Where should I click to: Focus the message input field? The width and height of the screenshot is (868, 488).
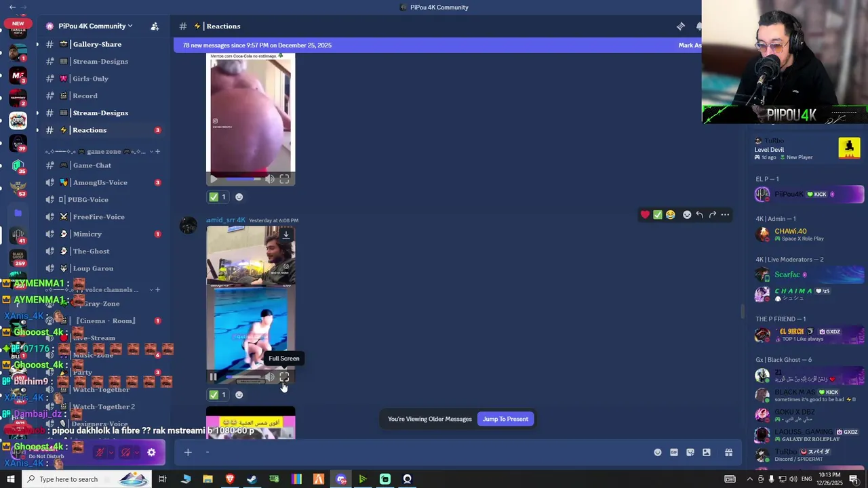coord(424,453)
